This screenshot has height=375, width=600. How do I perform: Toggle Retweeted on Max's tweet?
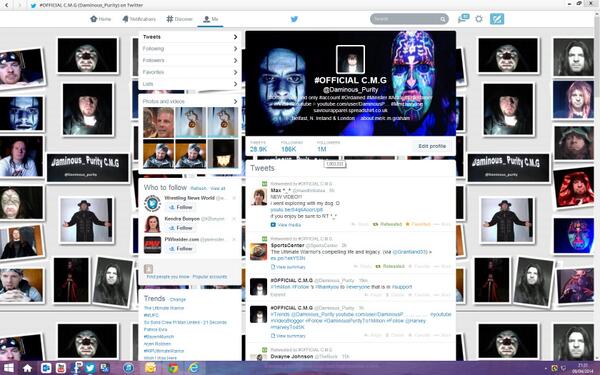(387, 224)
